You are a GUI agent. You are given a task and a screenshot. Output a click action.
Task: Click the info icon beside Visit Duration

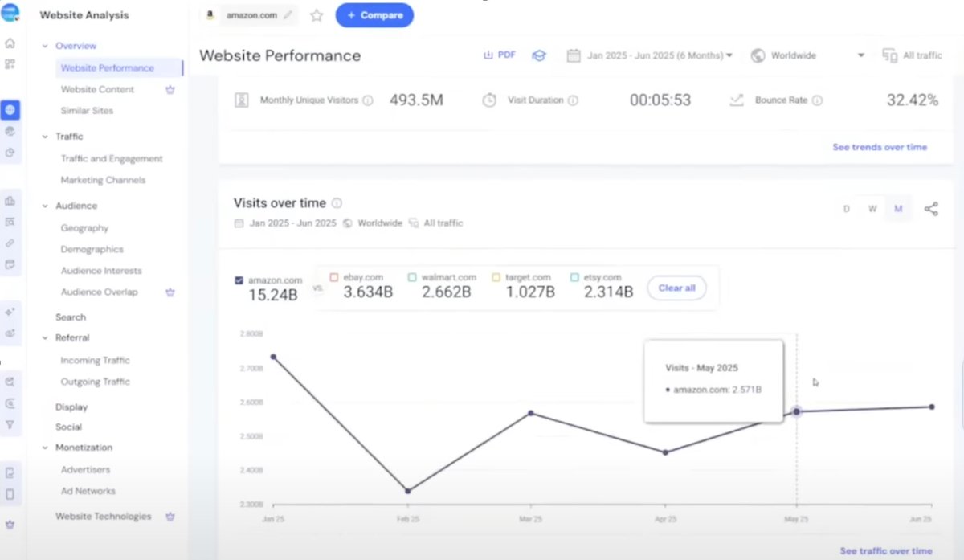pyautogui.click(x=573, y=101)
